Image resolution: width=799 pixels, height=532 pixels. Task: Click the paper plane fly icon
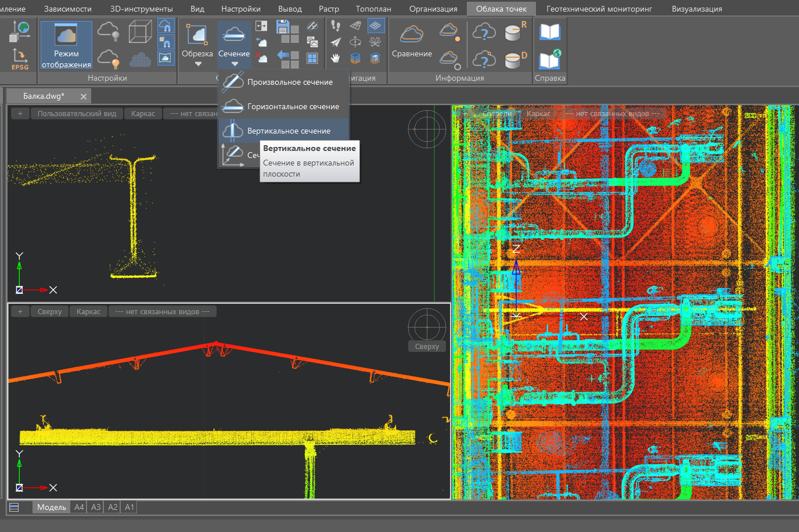(x=336, y=42)
